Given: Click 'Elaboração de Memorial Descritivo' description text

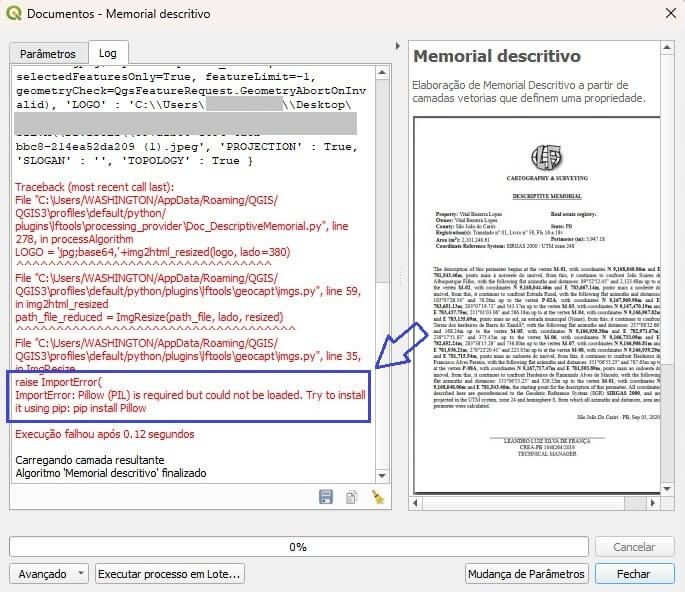Looking at the screenshot, I should (x=529, y=91).
